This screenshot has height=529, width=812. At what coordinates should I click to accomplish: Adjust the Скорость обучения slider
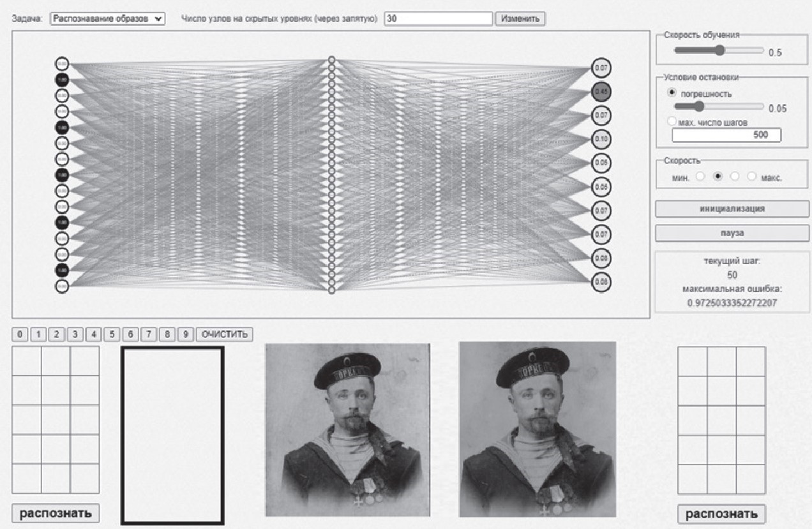[719, 50]
